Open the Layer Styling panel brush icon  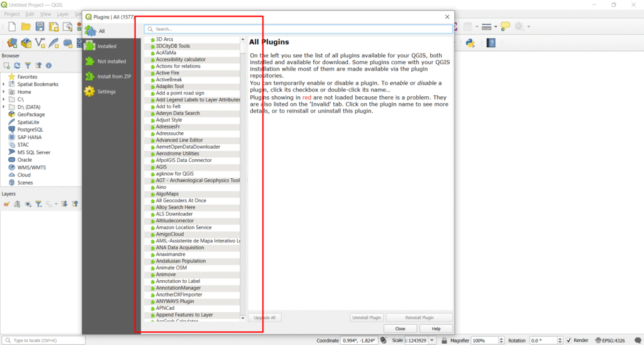[6, 204]
